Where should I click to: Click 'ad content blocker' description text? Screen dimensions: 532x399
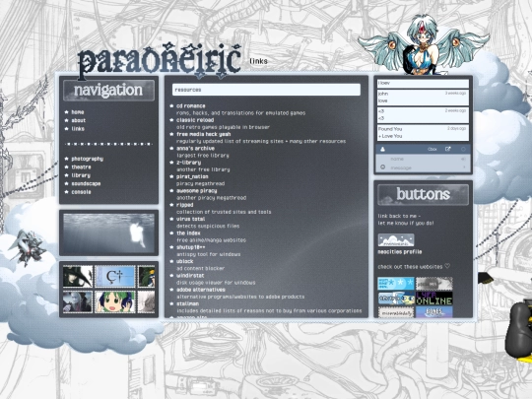pos(201,268)
